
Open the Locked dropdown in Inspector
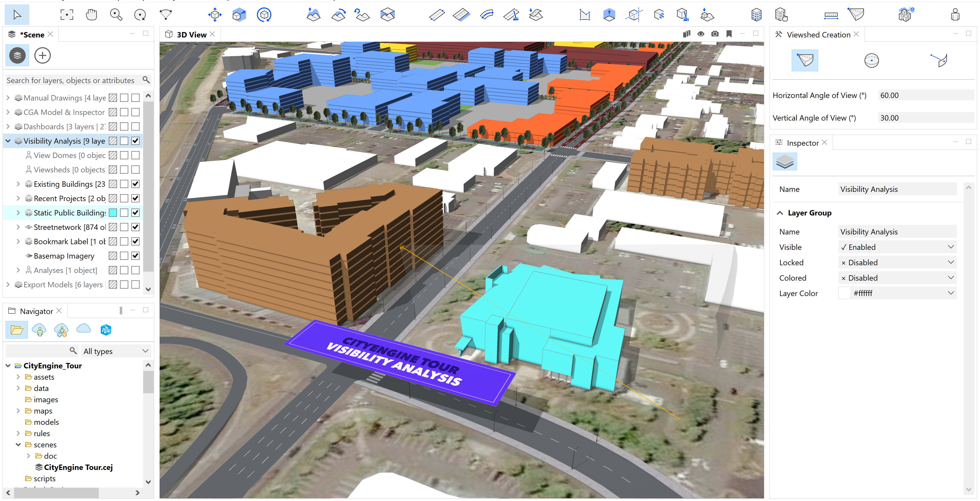(x=897, y=262)
